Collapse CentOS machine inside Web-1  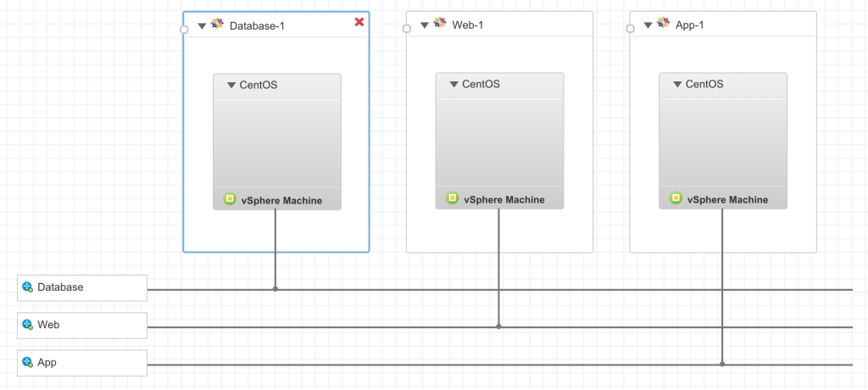tap(454, 85)
